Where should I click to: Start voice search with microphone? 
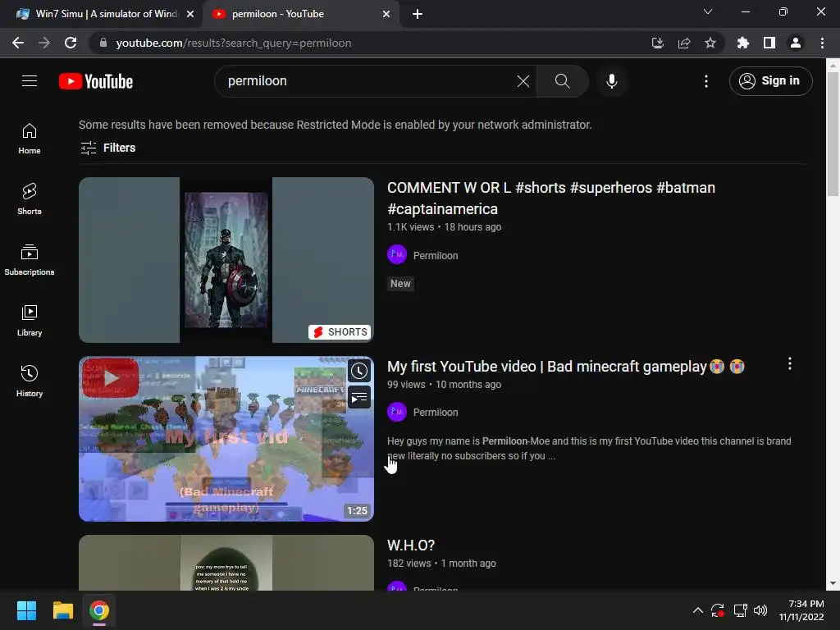611,81
